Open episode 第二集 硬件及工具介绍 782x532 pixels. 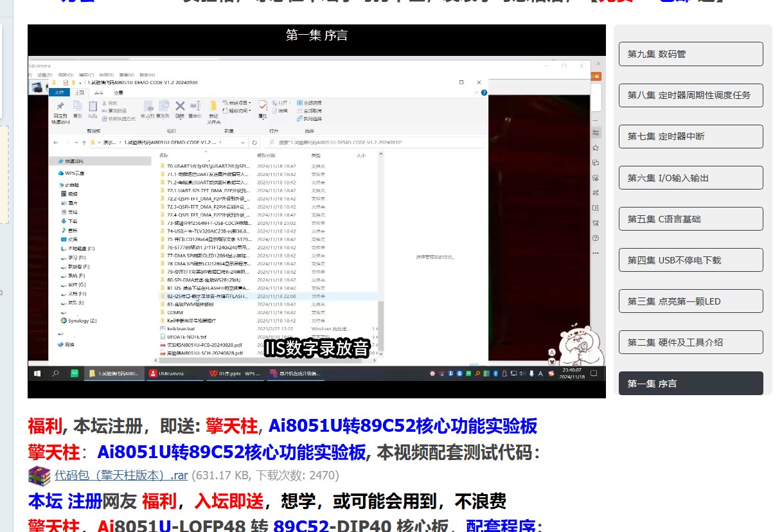(691, 342)
